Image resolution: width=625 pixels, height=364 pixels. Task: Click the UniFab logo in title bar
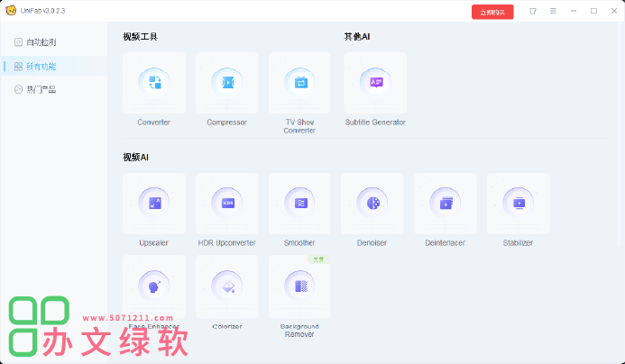pyautogui.click(x=11, y=10)
